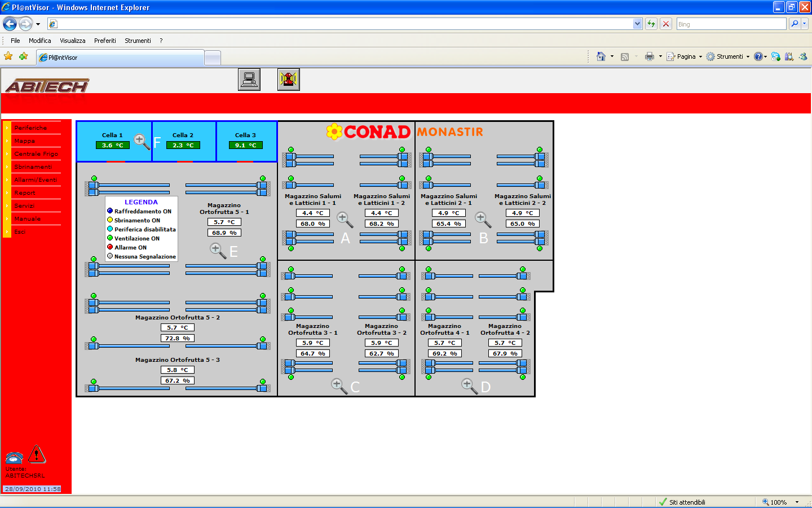Image resolution: width=812 pixels, height=508 pixels.
Task: Expand the Print options dropdown arrow
Action: click(x=660, y=56)
